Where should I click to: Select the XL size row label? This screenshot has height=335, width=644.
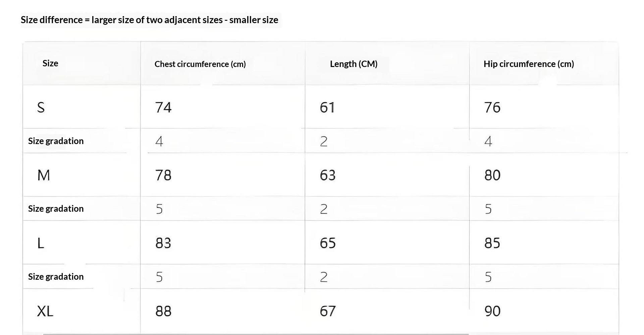pos(45,311)
